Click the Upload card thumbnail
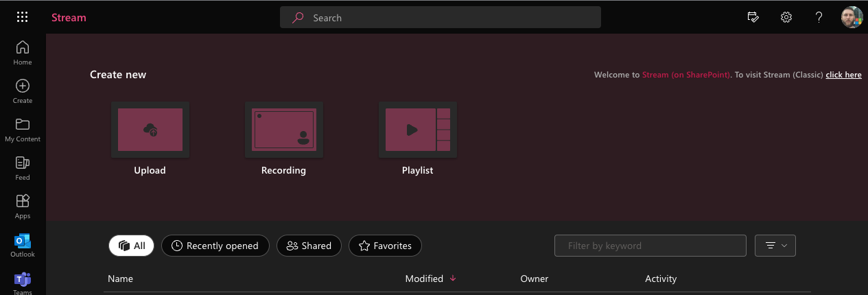Viewport: 868px width, 295px height. pyautogui.click(x=150, y=130)
